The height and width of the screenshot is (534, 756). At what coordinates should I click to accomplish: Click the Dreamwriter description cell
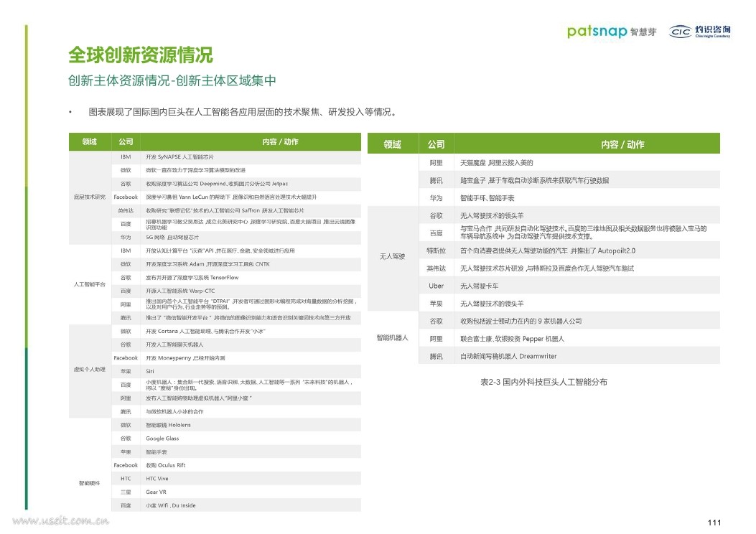(x=587, y=356)
